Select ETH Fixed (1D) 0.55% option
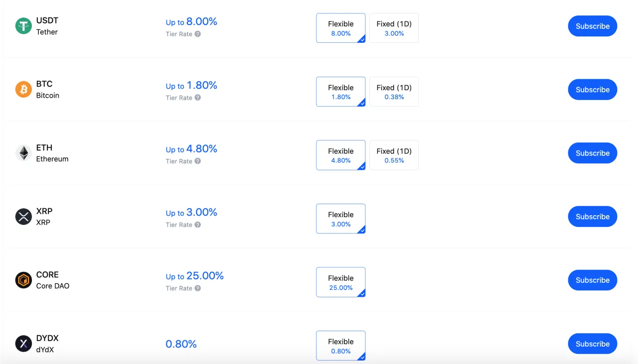638x364 pixels. pyautogui.click(x=394, y=155)
